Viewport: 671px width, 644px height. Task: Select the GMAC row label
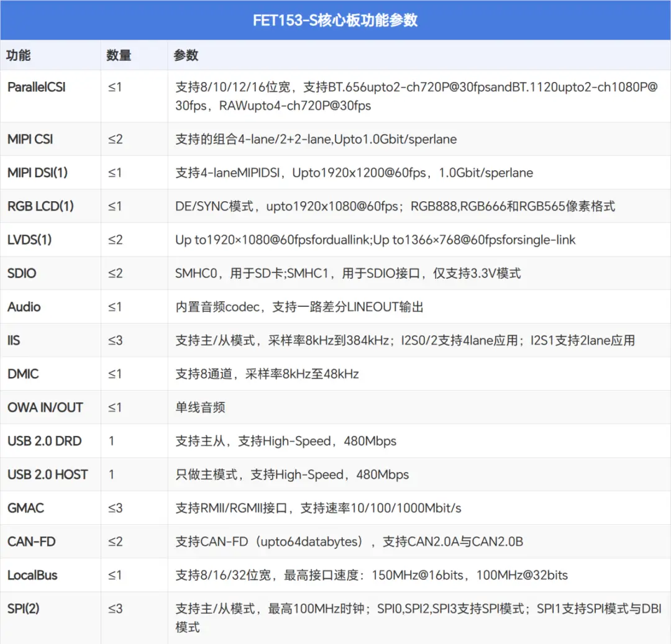pos(24,508)
